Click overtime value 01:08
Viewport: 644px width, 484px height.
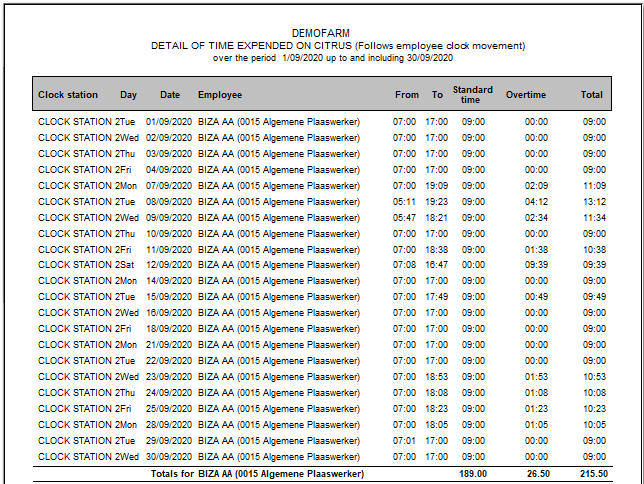(x=536, y=393)
